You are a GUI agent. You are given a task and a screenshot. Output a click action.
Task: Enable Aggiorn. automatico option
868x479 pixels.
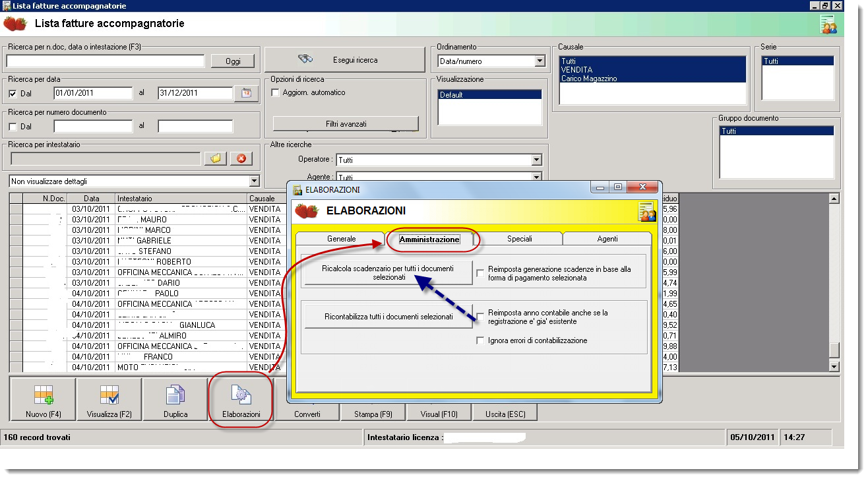(x=276, y=93)
